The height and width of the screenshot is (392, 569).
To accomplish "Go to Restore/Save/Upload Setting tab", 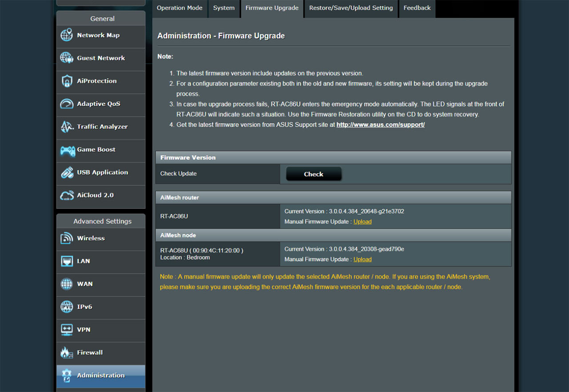I will click(x=351, y=8).
